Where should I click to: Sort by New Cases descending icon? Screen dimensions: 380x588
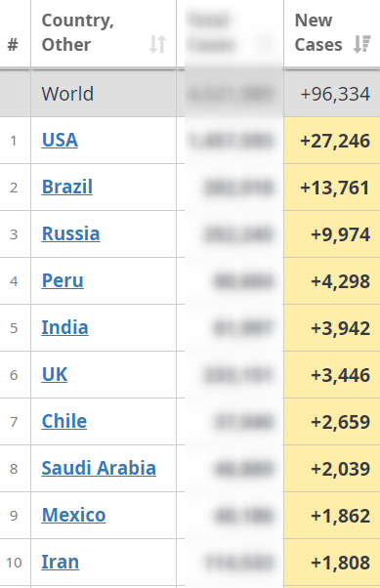click(x=362, y=44)
